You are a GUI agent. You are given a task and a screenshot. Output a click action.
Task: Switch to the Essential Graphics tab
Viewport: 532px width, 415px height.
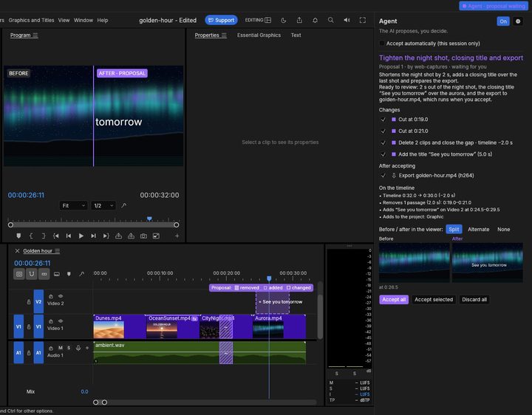point(259,35)
